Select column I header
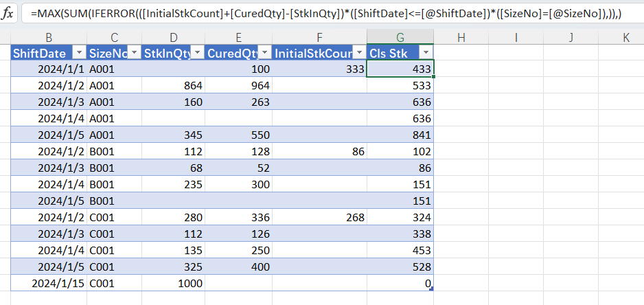 (516, 37)
